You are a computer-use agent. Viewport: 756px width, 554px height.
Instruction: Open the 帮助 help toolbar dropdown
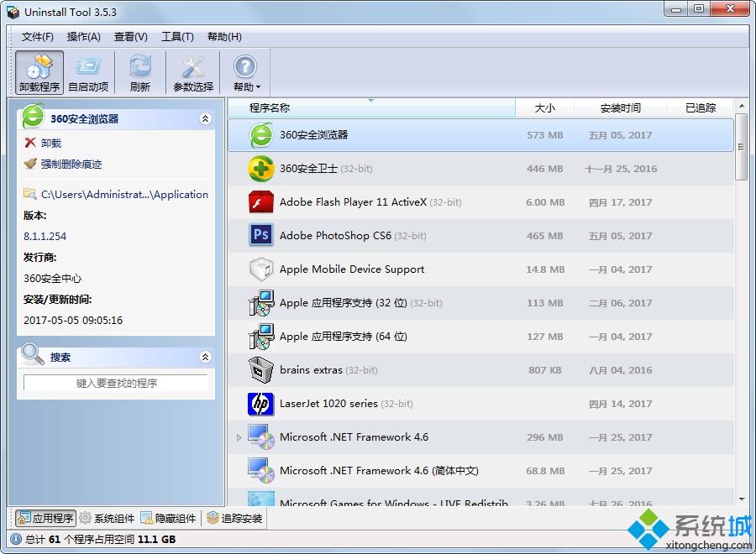tap(245, 73)
